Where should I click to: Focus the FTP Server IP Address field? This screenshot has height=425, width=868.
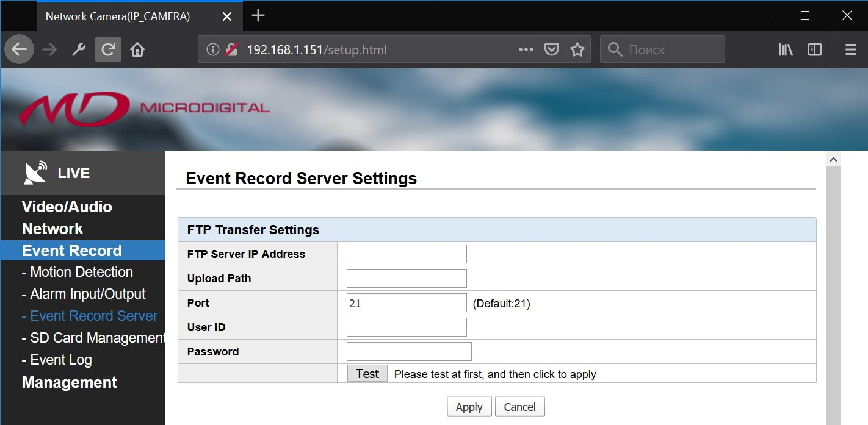407,254
